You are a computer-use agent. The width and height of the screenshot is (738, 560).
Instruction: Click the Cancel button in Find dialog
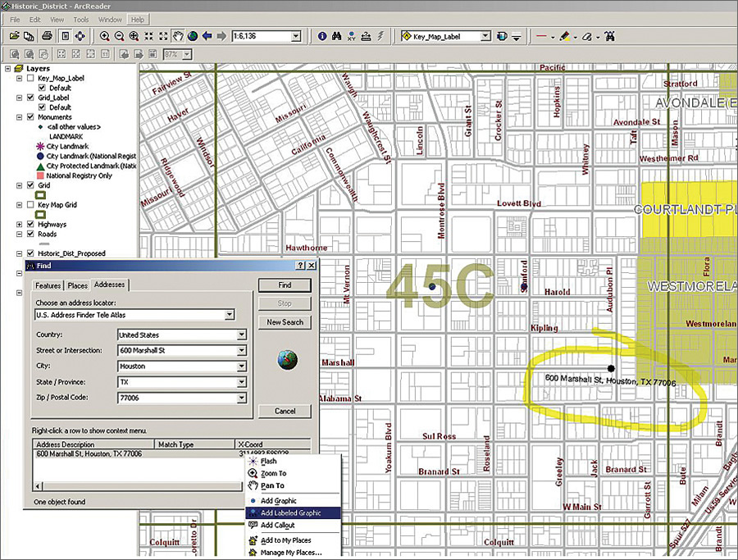283,411
